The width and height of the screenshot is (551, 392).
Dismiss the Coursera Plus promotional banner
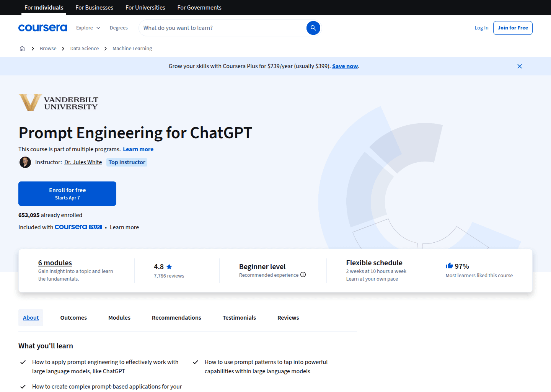tap(519, 66)
